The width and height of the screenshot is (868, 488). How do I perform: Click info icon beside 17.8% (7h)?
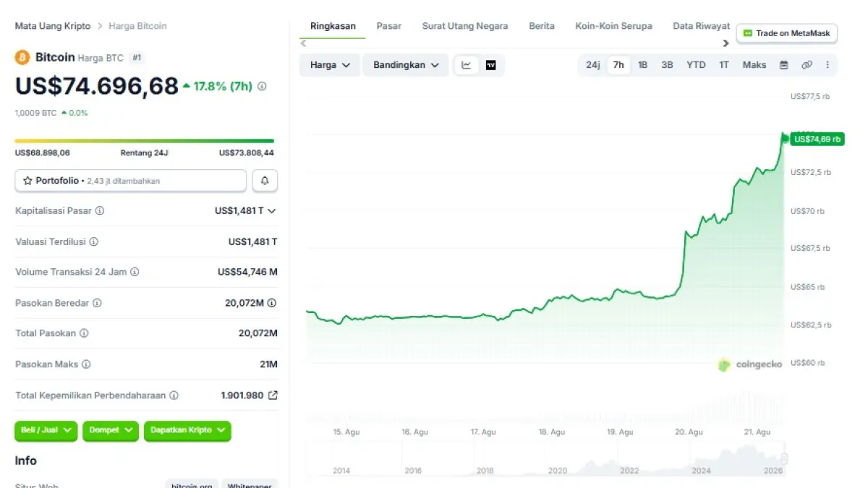(x=262, y=86)
